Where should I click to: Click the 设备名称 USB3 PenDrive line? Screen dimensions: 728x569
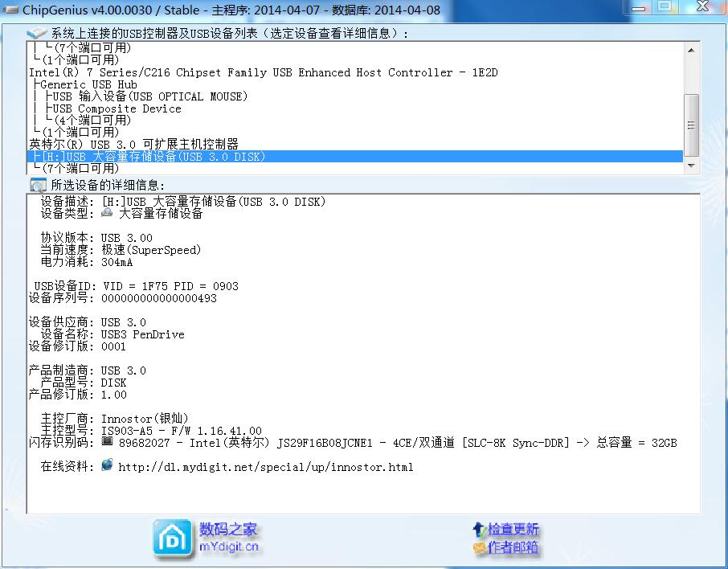click(112, 334)
